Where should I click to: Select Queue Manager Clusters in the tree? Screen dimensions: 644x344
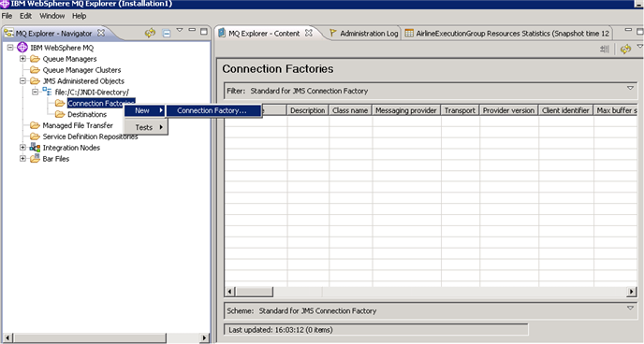(x=81, y=70)
